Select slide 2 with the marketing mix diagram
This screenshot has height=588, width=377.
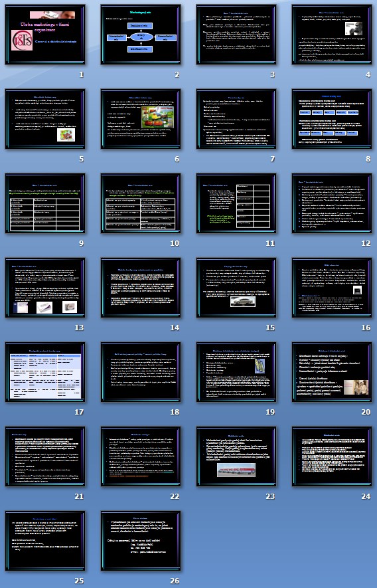pos(141,35)
